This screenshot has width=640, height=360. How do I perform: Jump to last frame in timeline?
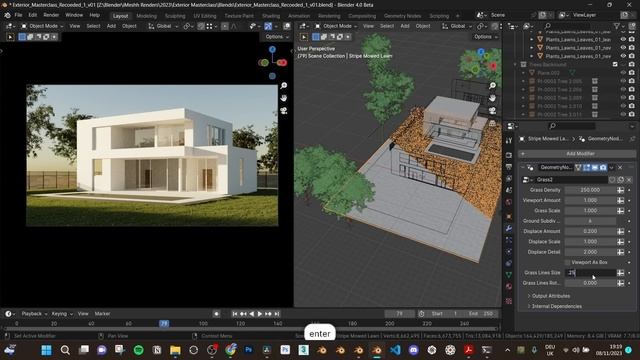pos(277,314)
